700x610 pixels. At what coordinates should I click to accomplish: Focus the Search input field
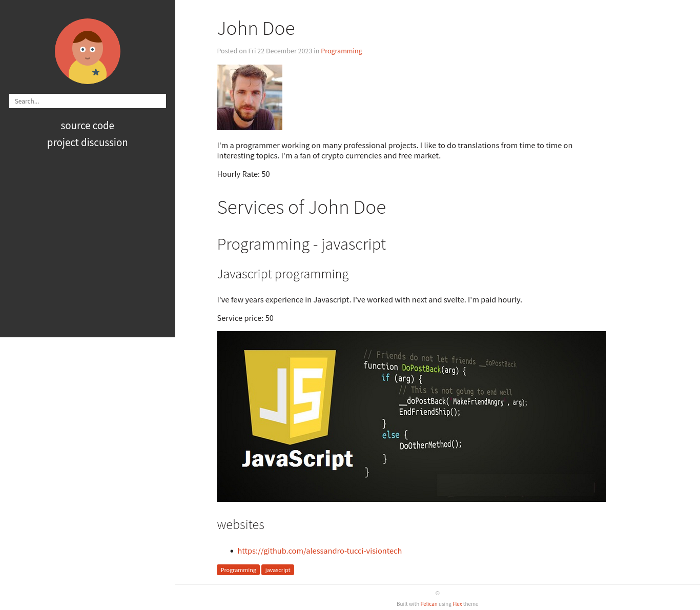coord(88,101)
